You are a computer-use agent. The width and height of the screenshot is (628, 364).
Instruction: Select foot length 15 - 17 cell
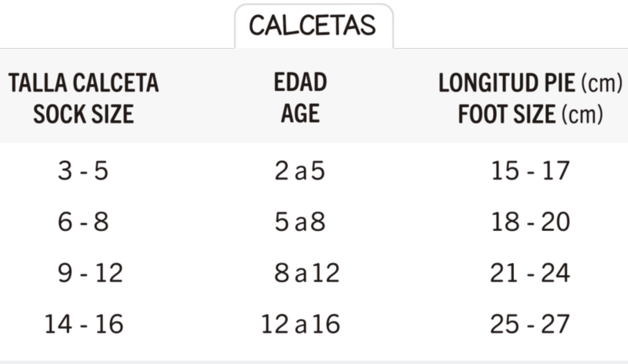coord(530,172)
